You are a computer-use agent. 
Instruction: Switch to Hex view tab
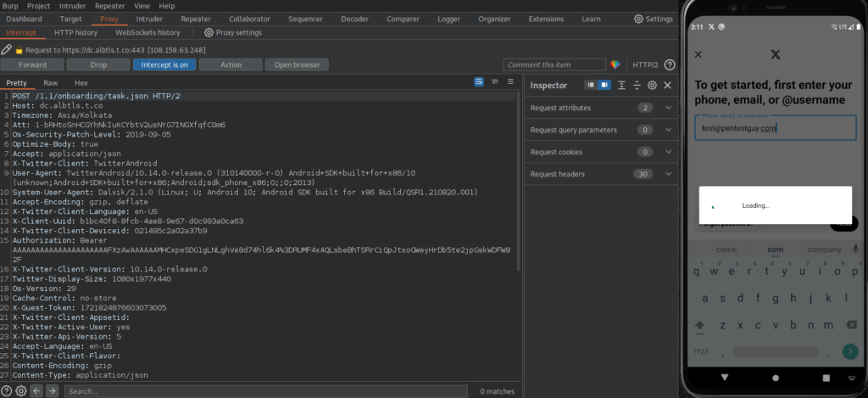pos(81,82)
